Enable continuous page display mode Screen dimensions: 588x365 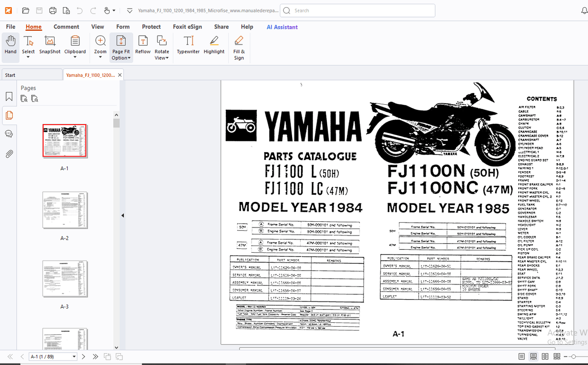[x=533, y=356]
